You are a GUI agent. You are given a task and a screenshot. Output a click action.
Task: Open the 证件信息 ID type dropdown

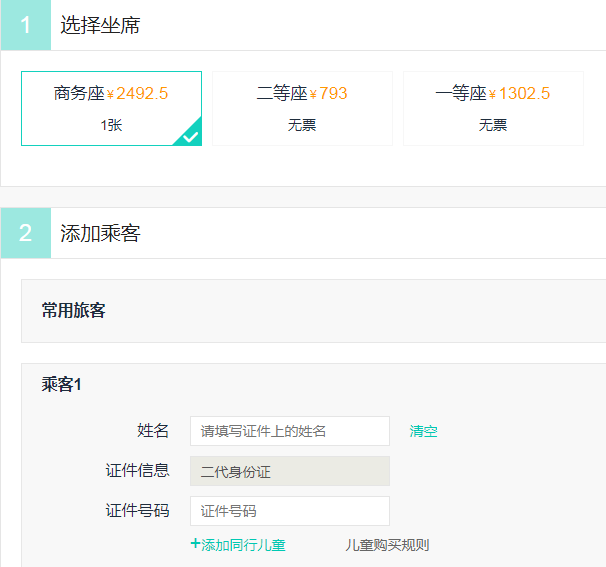[x=289, y=471]
